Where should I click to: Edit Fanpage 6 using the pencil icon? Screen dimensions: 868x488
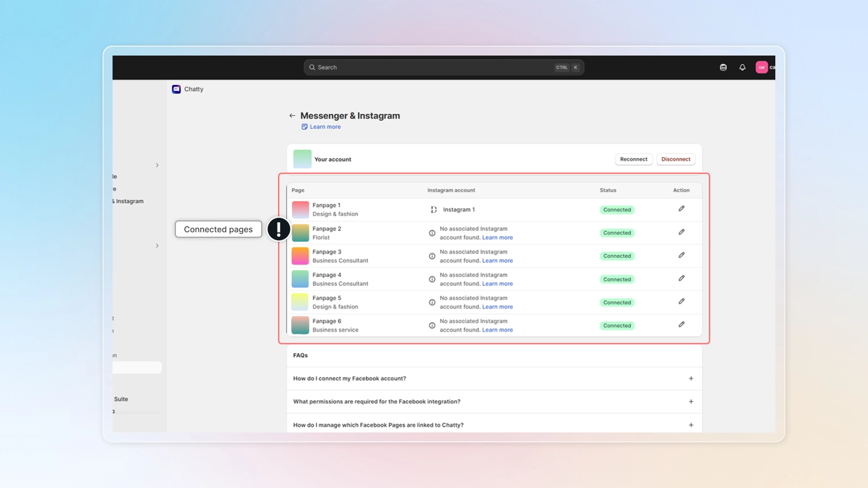click(682, 324)
